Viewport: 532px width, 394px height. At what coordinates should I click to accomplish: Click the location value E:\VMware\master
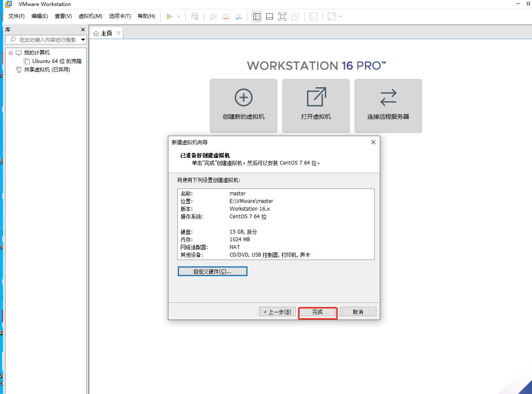(x=251, y=201)
